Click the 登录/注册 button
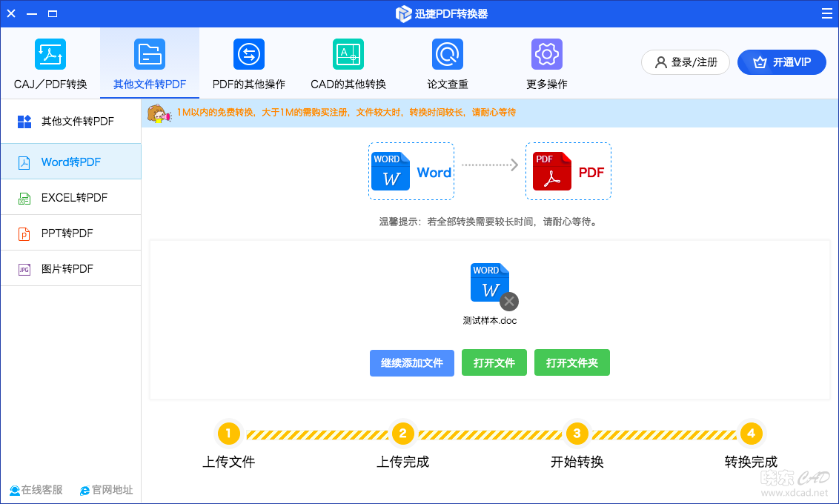This screenshot has width=839, height=504. coord(686,62)
